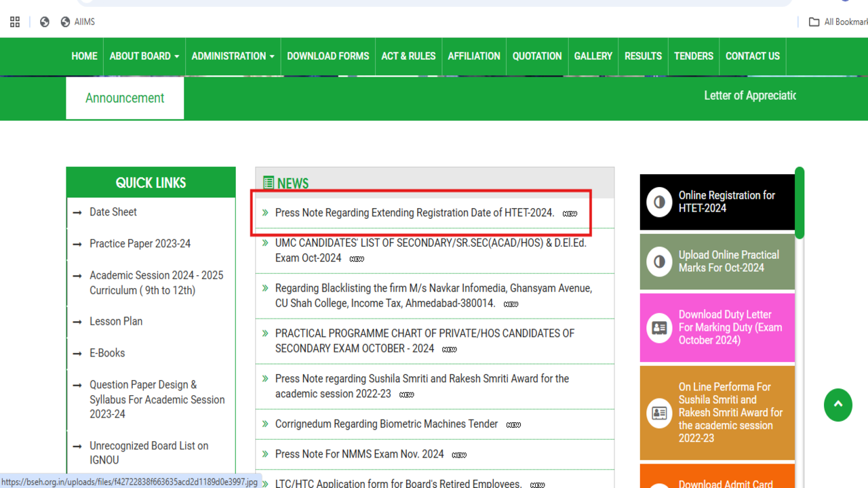Open the Download Forms menu item

pos(328,56)
